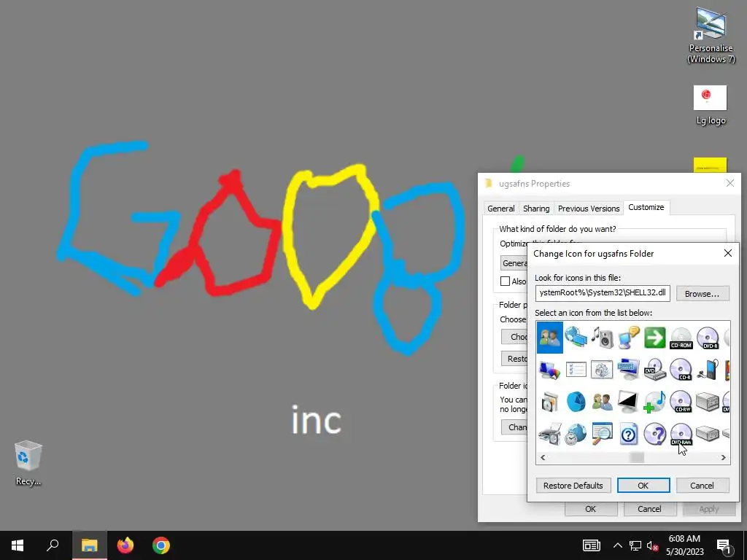
Task: Open the Personalise (Windows 7) desktop shortcut
Action: [711, 36]
